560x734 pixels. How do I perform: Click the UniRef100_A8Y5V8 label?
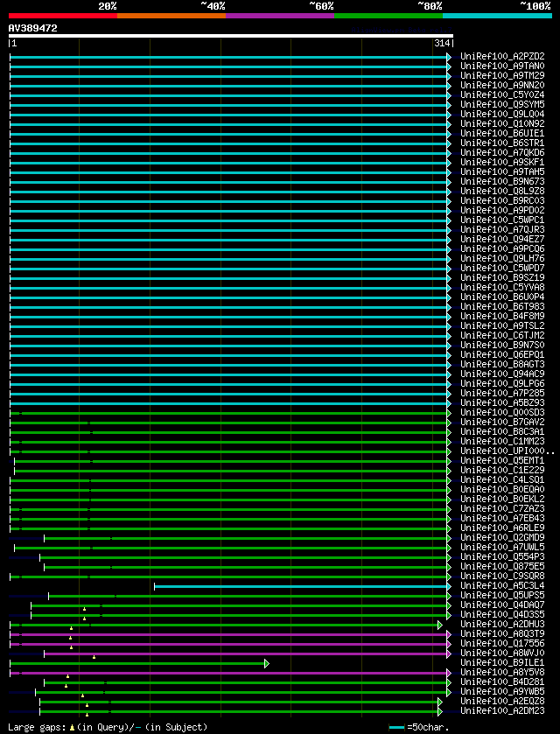tap(502, 673)
